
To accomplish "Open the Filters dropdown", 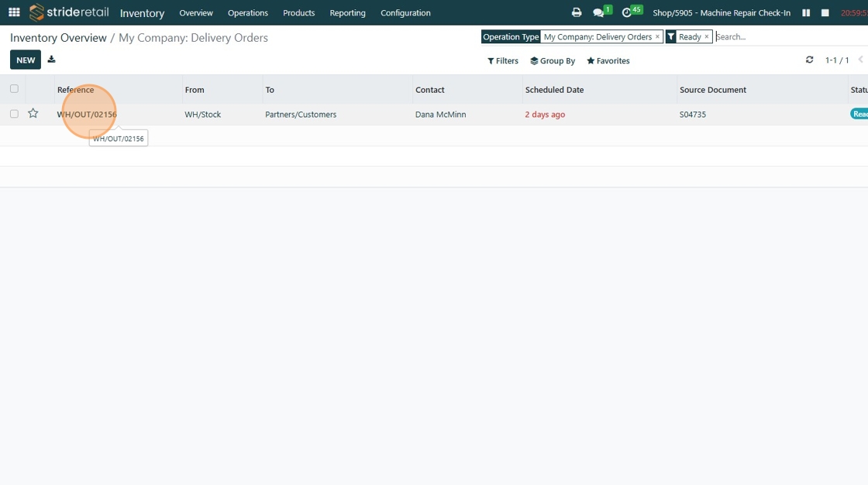I will tap(503, 61).
